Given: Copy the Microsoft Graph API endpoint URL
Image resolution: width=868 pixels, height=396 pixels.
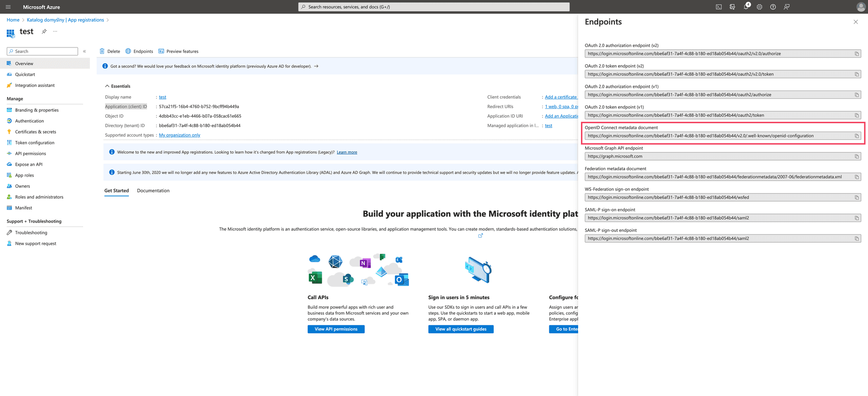Looking at the screenshot, I should [856, 157].
